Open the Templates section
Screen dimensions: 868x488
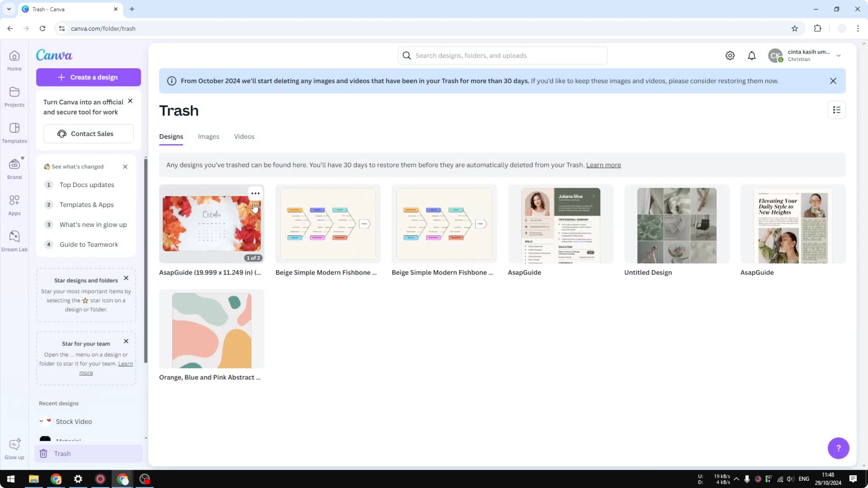(14, 133)
